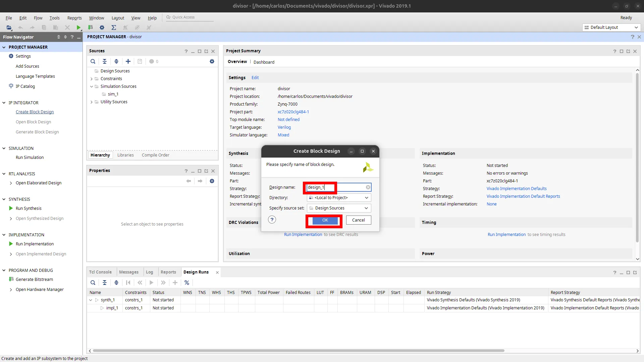Click the Edit link next to Settings
644x362 pixels.
point(255,78)
